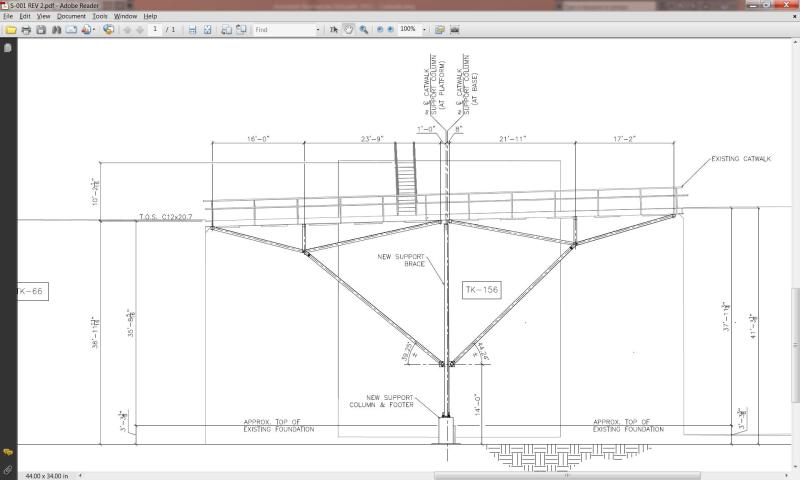The width and height of the screenshot is (800, 480).
Task: Click the T.O.S. C12x20.7 label
Action: coord(166,217)
